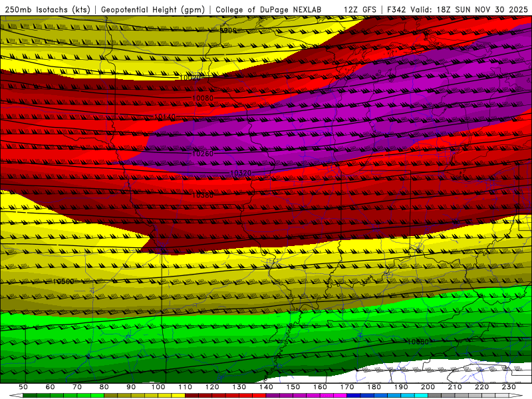Select the bright magenta swatch ending at 170

pos(340,396)
